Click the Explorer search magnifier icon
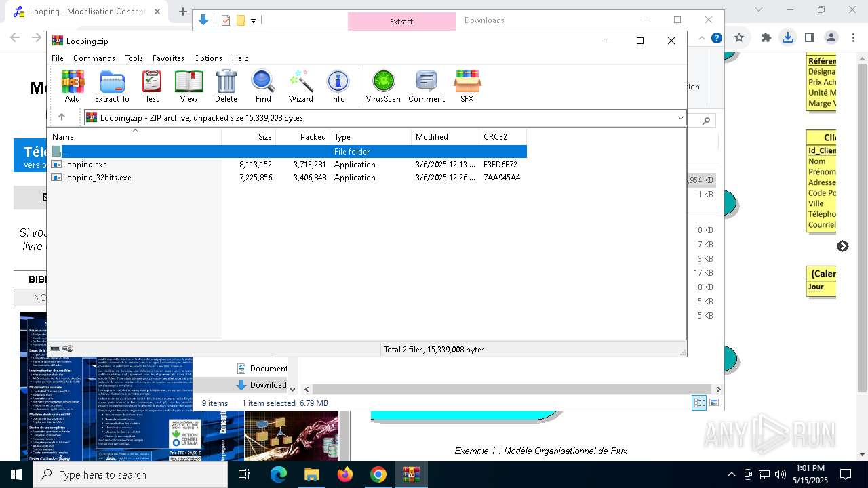Screen dimensions: 868x488 (706, 121)
